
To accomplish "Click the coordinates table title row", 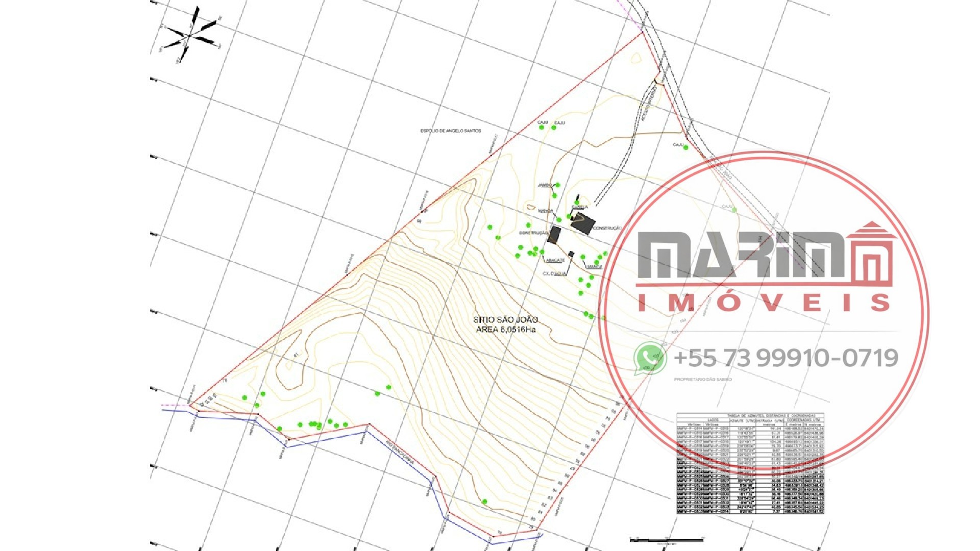I will coord(750,416).
